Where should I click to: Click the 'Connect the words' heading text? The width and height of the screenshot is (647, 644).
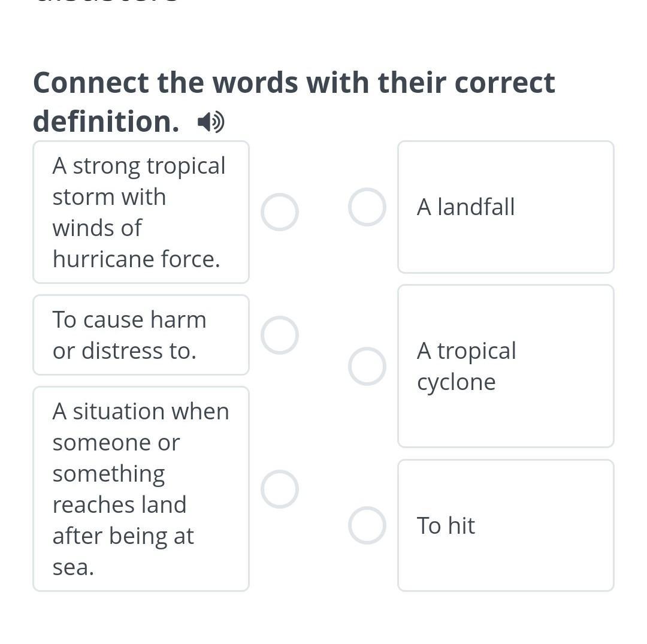pyautogui.click(x=294, y=83)
